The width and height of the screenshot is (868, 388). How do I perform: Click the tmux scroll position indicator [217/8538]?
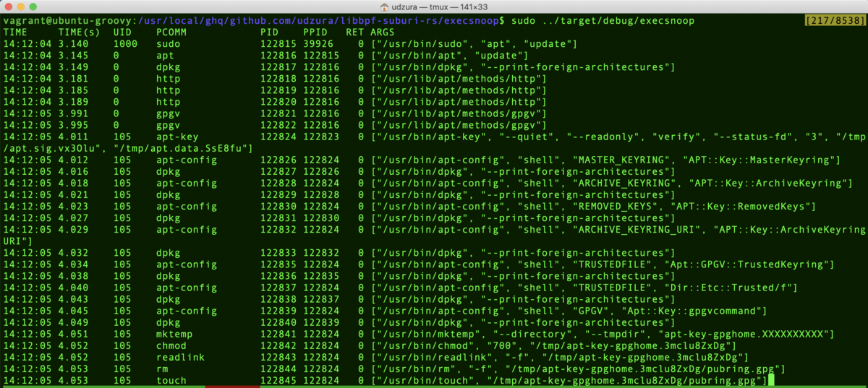click(x=835, y=21)
